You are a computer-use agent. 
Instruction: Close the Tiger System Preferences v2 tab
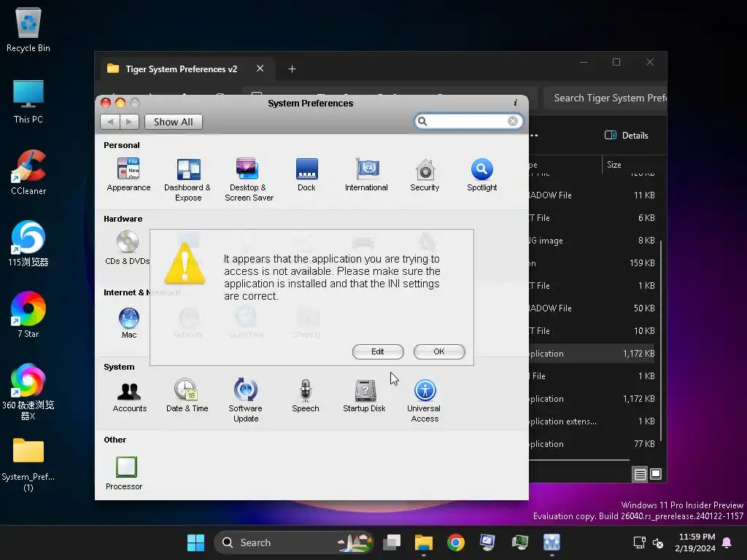[260, 69]
